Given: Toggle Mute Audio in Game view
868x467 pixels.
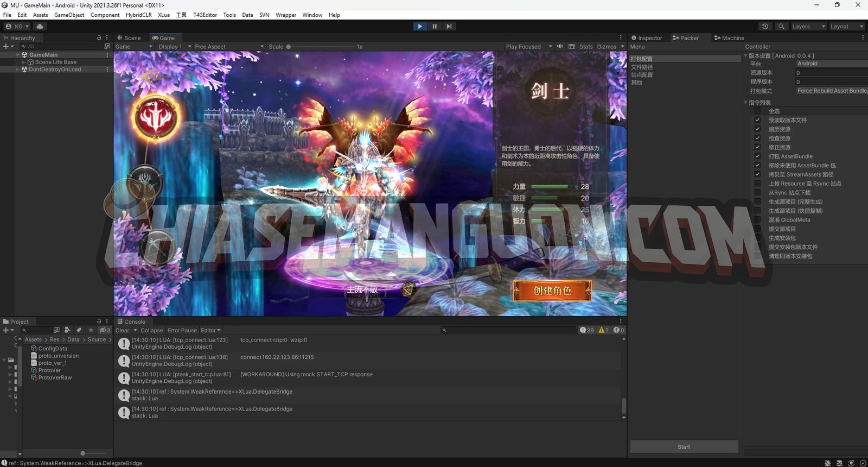Looking at the screenshot, I should click(560, 47).
